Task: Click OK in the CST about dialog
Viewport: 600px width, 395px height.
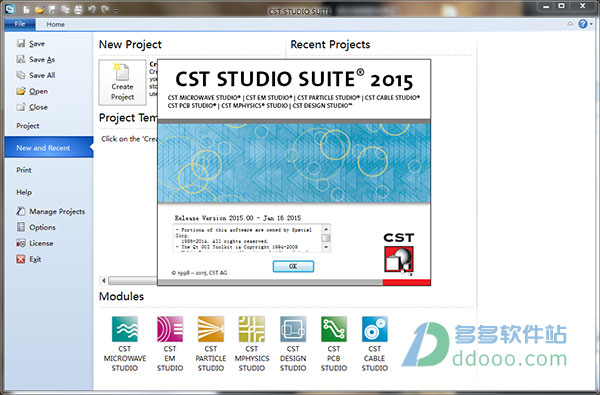Action: pos(293,266)
